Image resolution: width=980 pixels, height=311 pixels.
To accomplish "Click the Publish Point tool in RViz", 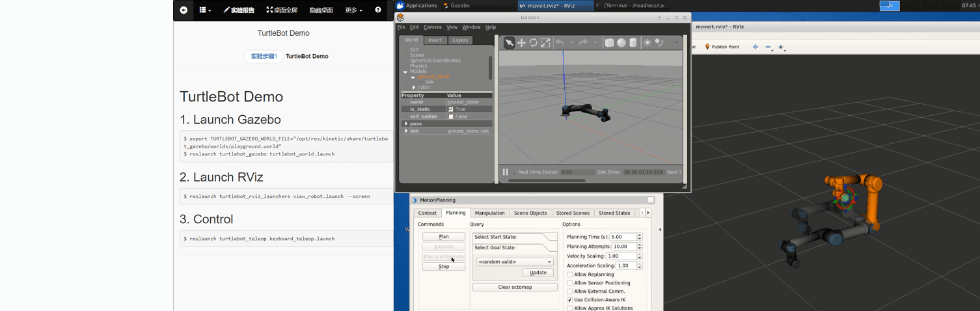I will (722, 47).
